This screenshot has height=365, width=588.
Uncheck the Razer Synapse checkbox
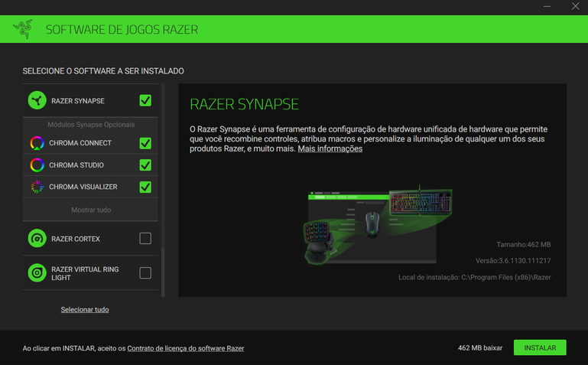145,100
